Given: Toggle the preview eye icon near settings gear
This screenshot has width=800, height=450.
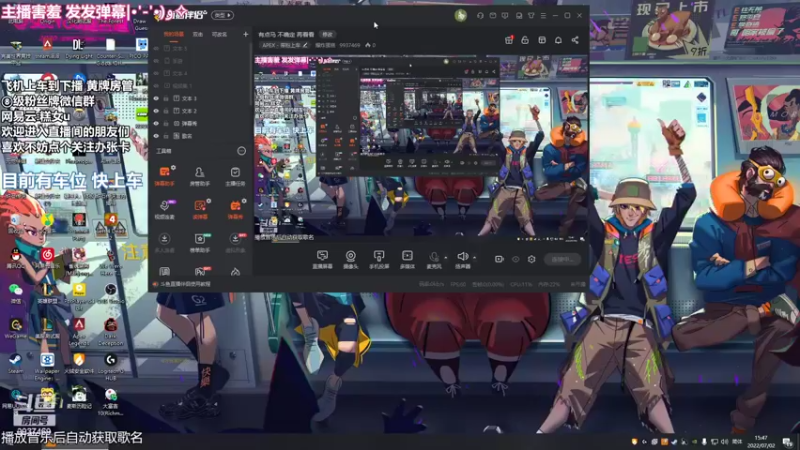Looking at the screenshot, I should pos(516,259).
